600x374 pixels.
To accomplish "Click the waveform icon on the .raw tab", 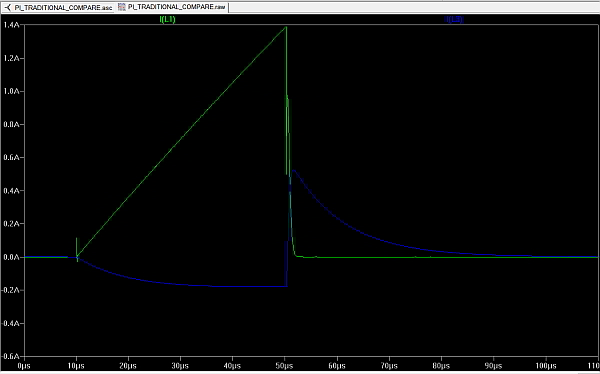I will coord(122,7).
